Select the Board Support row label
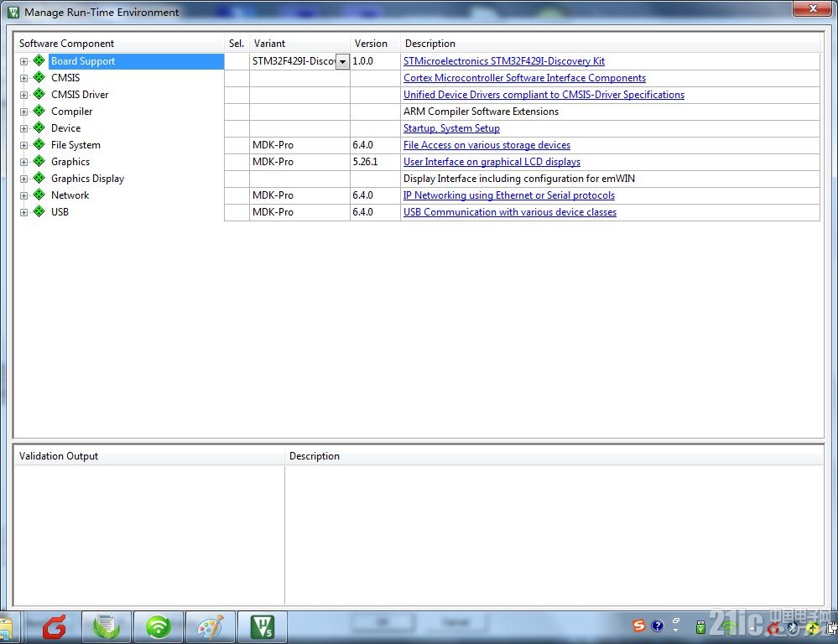This screenshot has height=644, width=838. tap(83, 61)
